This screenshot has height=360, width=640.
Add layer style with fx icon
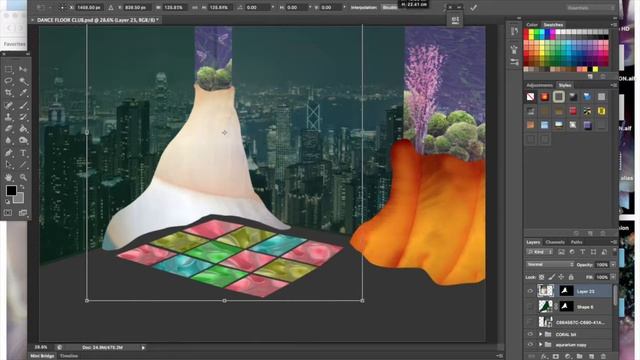pos(544,356)
